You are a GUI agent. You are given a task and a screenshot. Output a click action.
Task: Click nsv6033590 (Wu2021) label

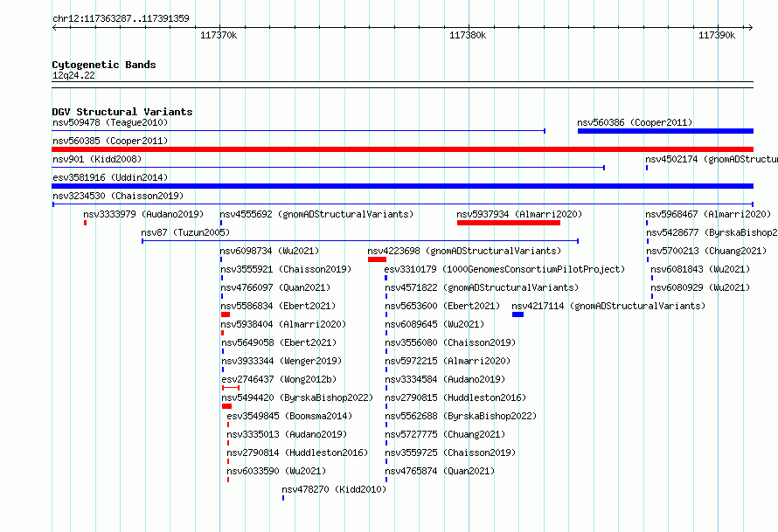pyautogui.click(x=276, y=471)
